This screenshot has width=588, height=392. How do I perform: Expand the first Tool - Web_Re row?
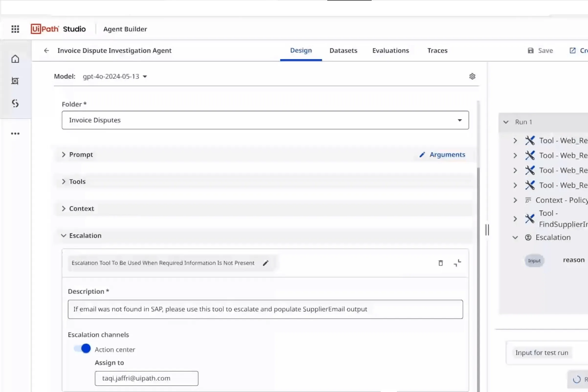[x=515, y=141]
